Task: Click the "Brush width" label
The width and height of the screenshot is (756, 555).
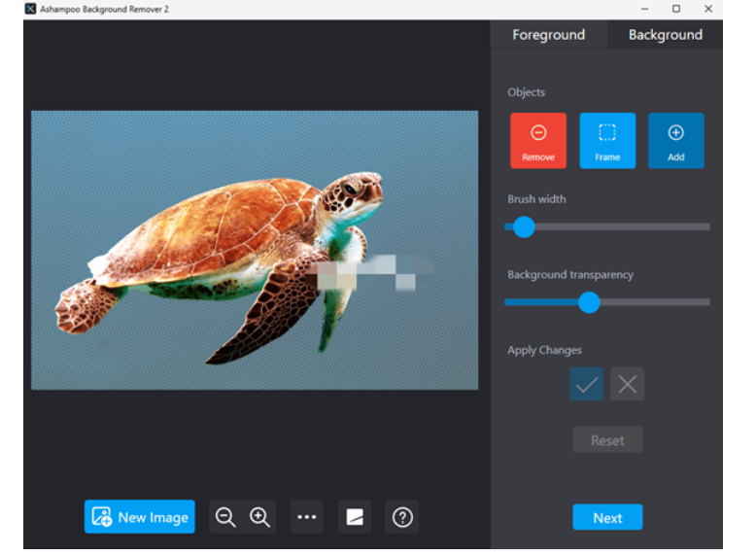Action: pyautogui.click(x=536, y=199)
